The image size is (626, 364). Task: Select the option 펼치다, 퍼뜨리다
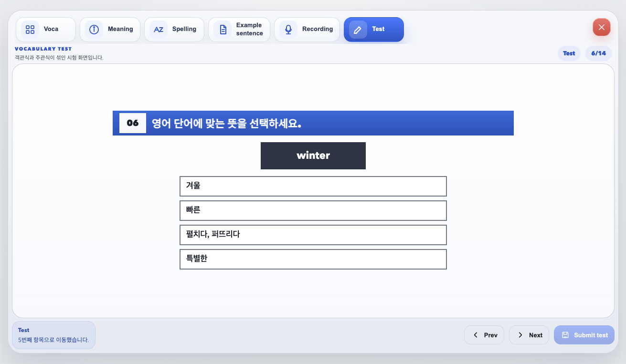point(313,235)
